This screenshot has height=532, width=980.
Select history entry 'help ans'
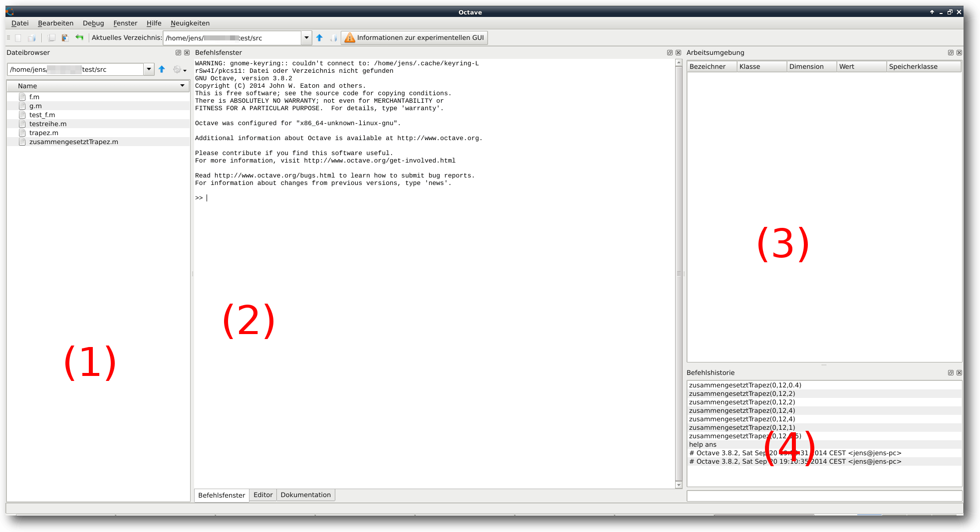[824, 444]
